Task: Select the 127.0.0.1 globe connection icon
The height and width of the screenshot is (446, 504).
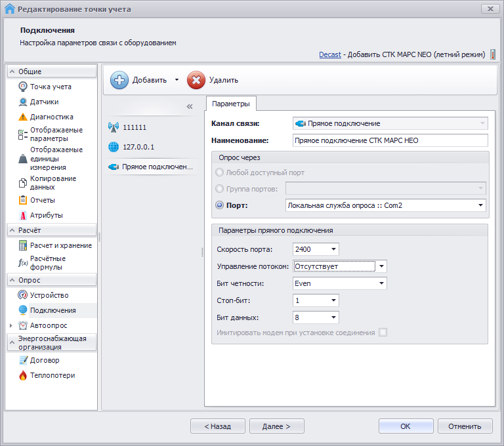Action: (112, 147)
